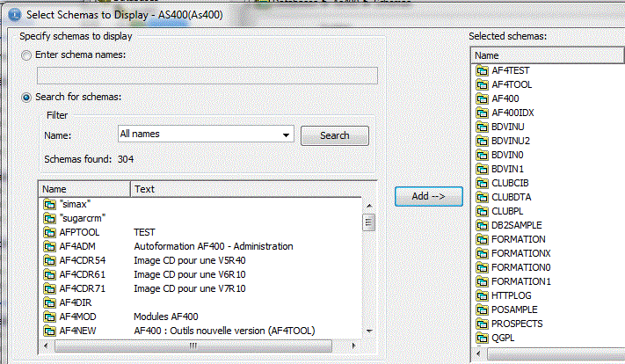Select FORMATION1 in selected schemas
This screenshot has height=364, width=625.
521,282
